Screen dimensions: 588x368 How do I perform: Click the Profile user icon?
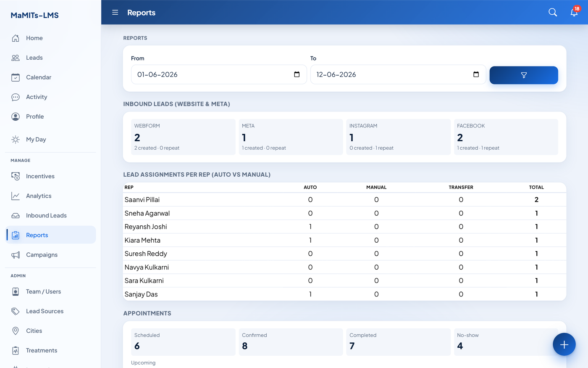16,116
